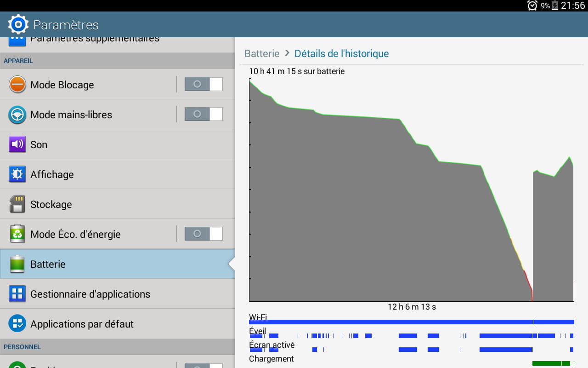588x368 pixels.
Task: Tap the Mode mains-libres steering wheel icon
Action: (x=17, y=115)
